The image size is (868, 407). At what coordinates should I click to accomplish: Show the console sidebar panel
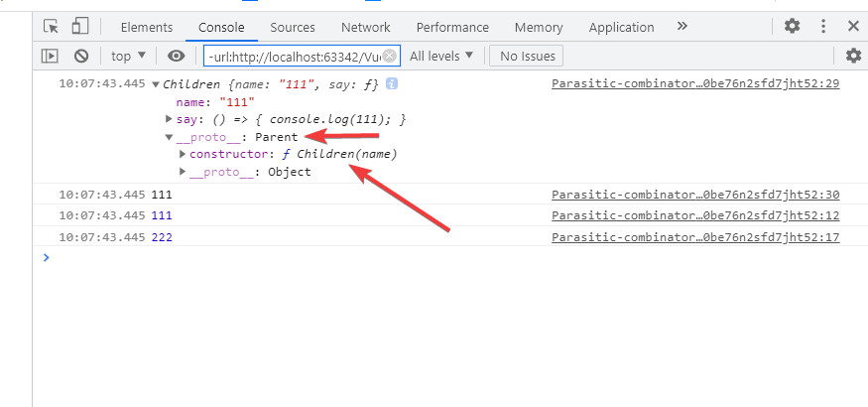[50, 57]
